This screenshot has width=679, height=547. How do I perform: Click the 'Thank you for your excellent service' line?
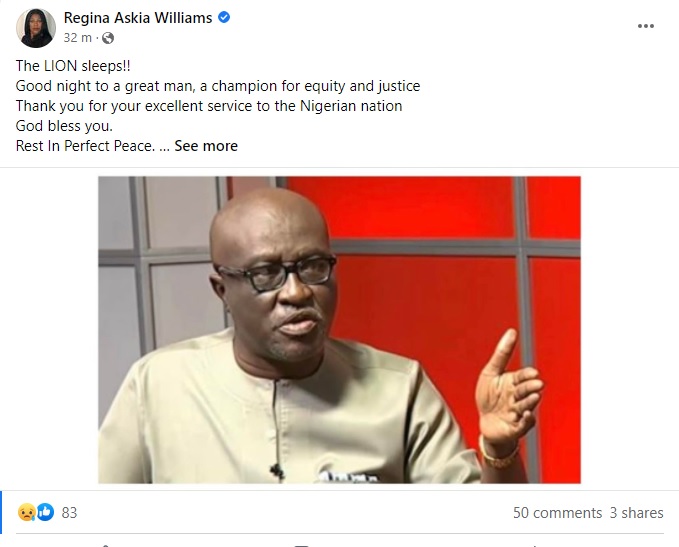pos(209,106)
